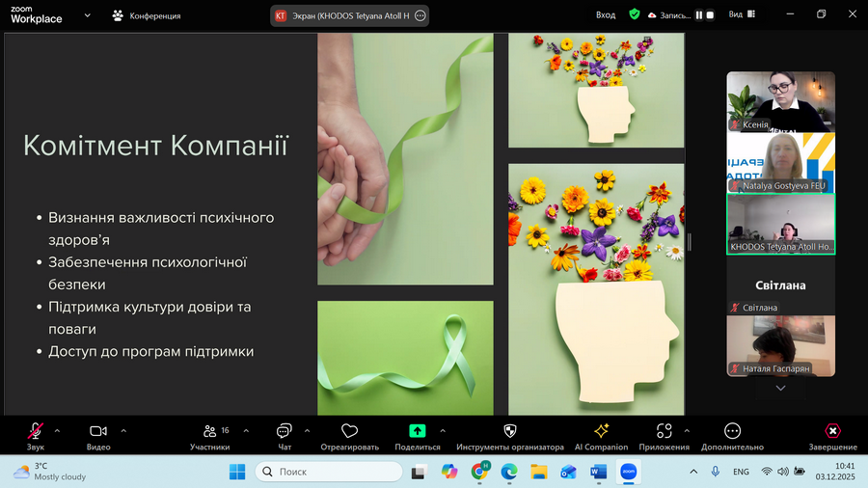Click the gallery panel divider handle
Image resolution: width=868 pixels, height=488 pixels.
690,242
